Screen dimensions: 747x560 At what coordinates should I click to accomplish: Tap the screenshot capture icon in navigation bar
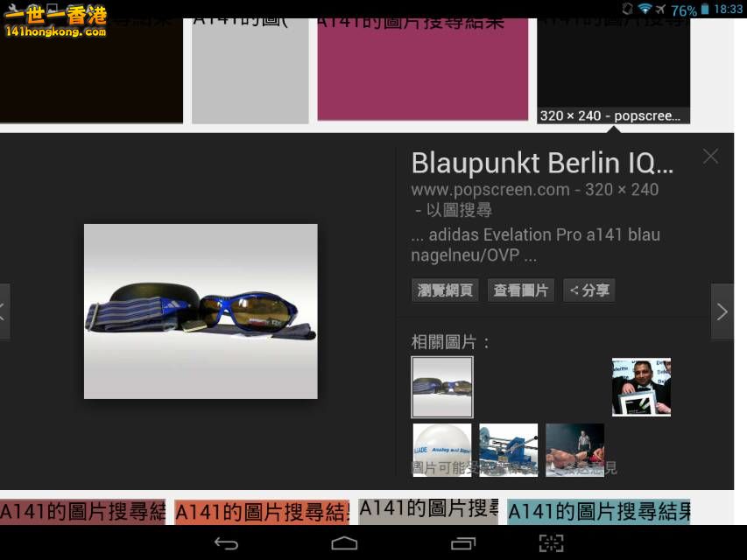551,543
